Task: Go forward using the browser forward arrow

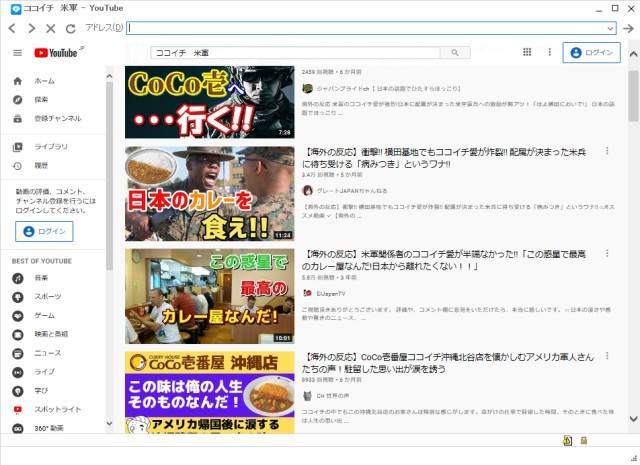Action: click(x=31, y=28)
